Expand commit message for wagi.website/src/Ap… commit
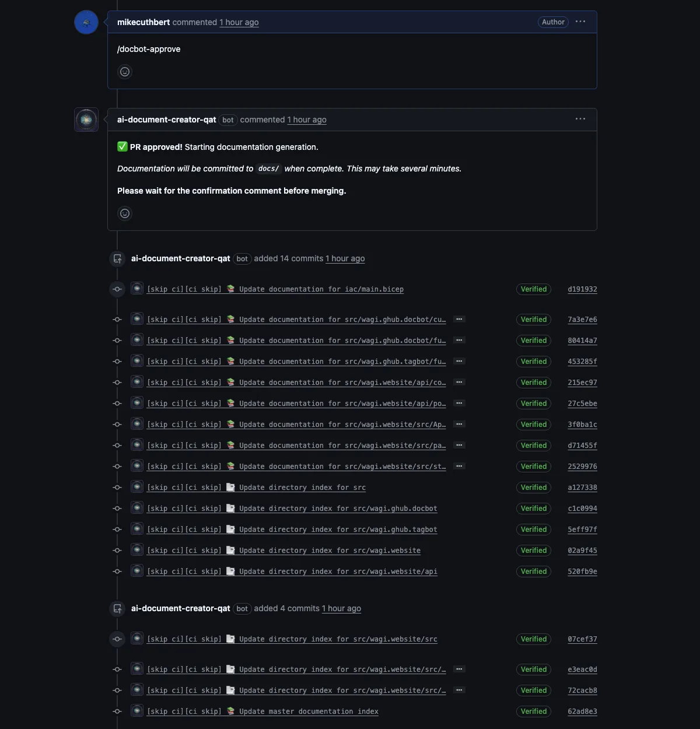 click(x=459, y=425)
